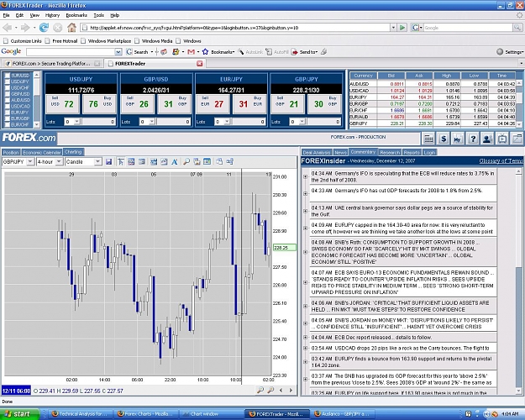525x420 pixels.
Task: Click commentary panel vertical scrollbar
Action: 518,280
